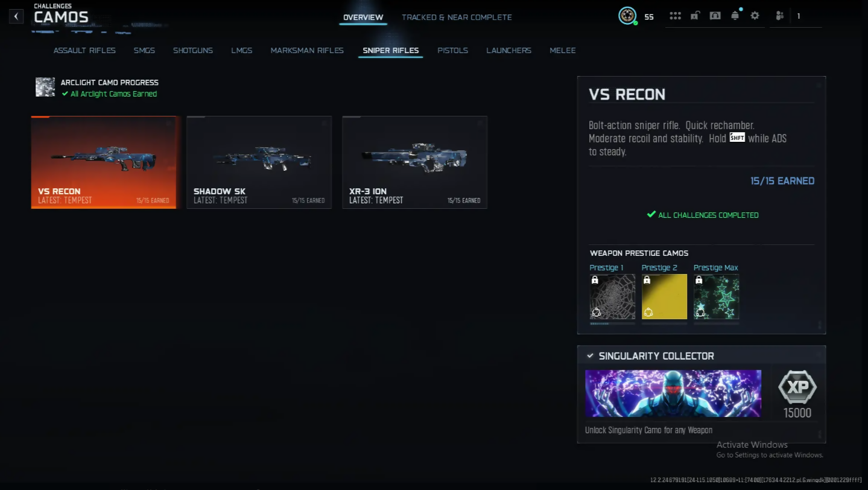
Task: Open the Tracked & Near Complete tab
Action: coord(457,17)
